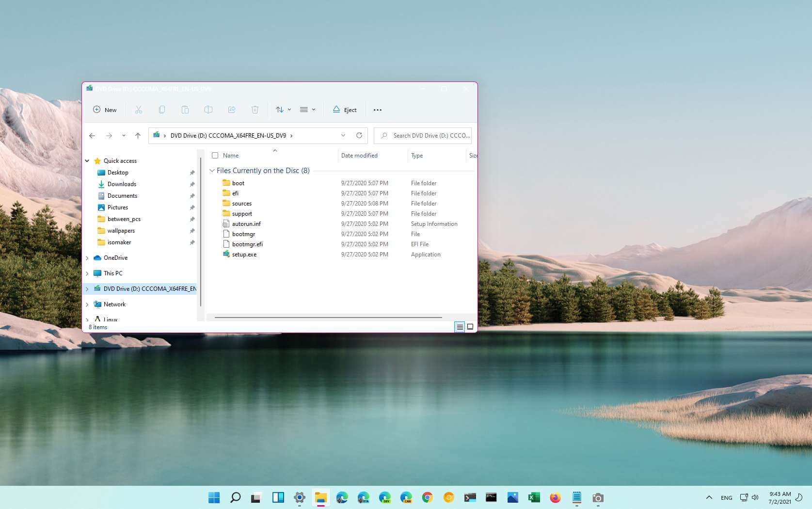Cut the selected item using toolbar scissors icon
The width and height of the screenshot is (812, 509).
pyautogui.click(x=139, y=110)
